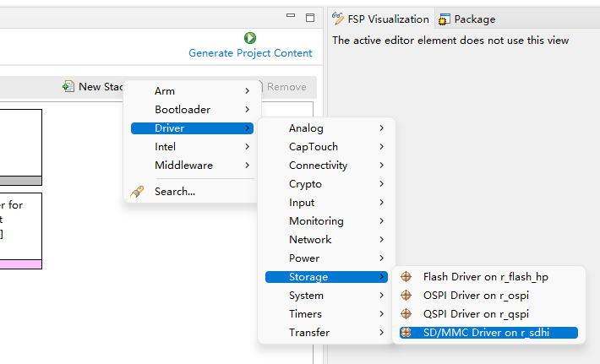600x364 pixels.
Task: Click the Flash Driver on r_flash_hp icon
Action: click(406, 277)
